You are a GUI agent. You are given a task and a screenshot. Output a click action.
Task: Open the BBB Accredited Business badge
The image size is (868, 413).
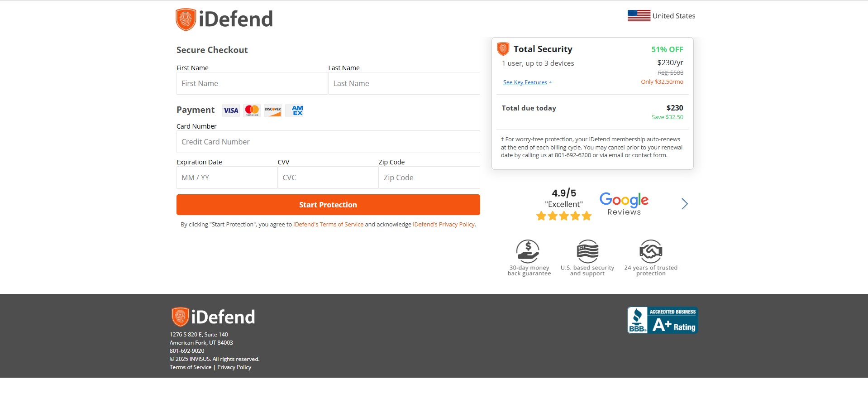(x=663, y=320)
